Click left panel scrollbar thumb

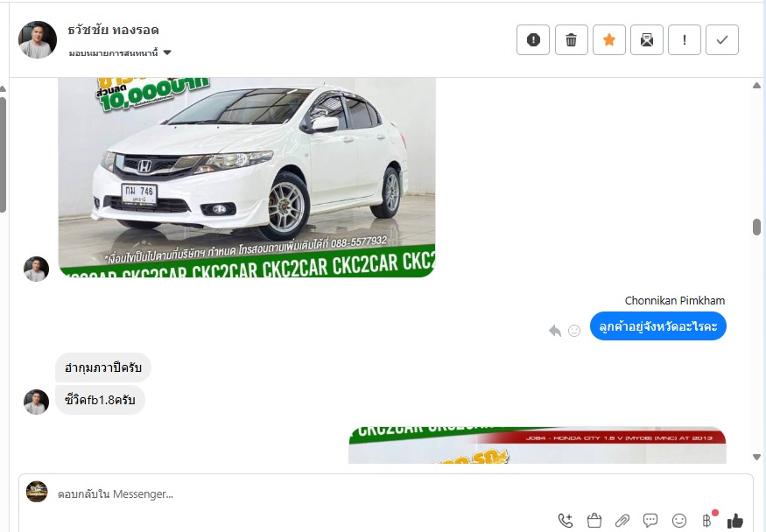coord(3,155)
